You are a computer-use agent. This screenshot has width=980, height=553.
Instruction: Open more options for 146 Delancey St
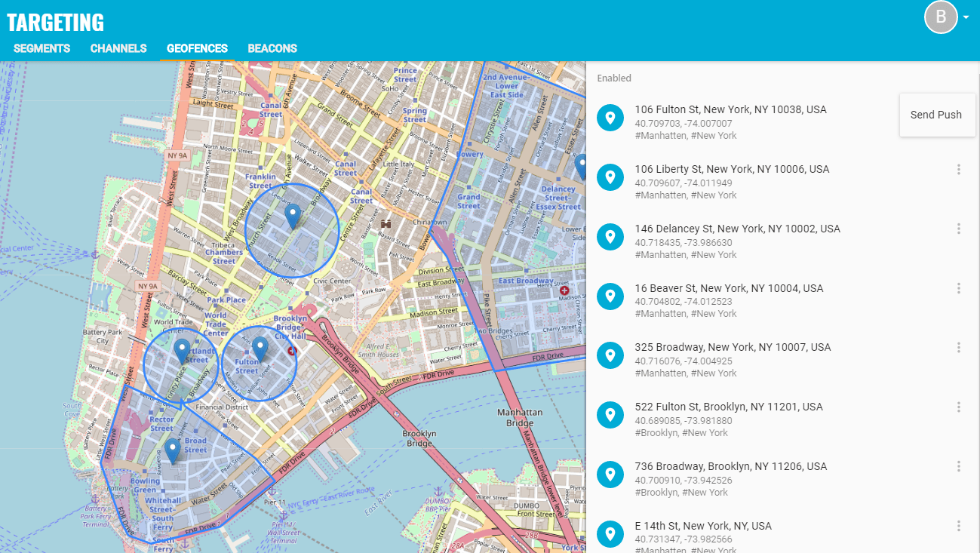click(959, 229)
